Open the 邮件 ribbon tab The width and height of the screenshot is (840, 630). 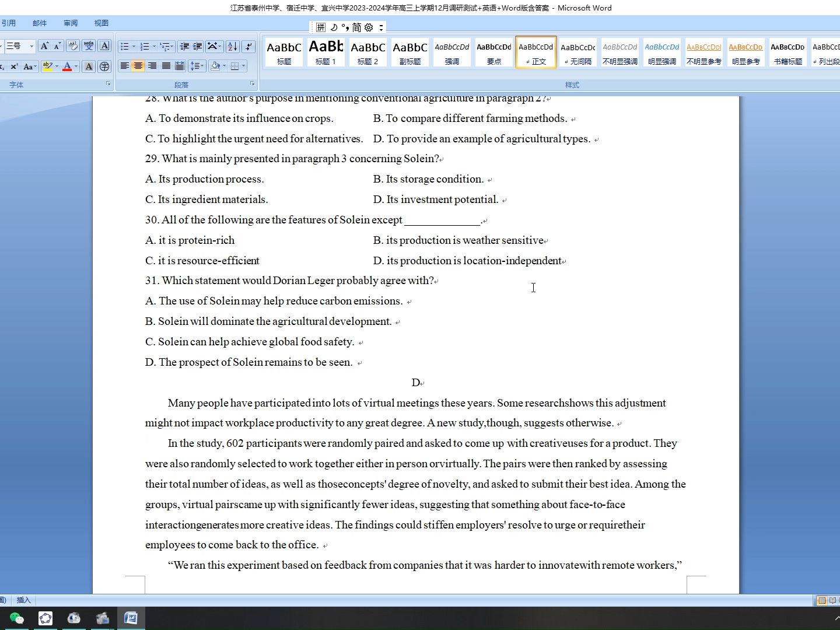pyautogui.click(x=40, y=23)
